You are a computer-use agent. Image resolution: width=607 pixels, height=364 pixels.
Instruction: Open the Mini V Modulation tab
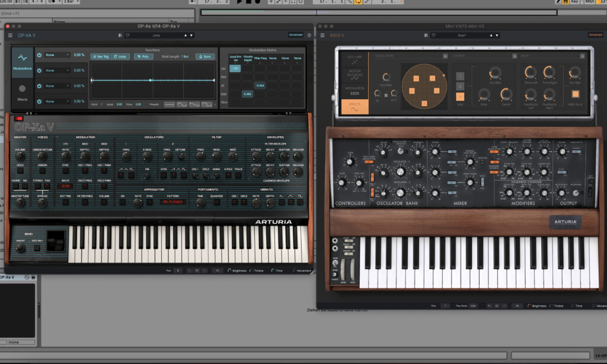(354, 91)
